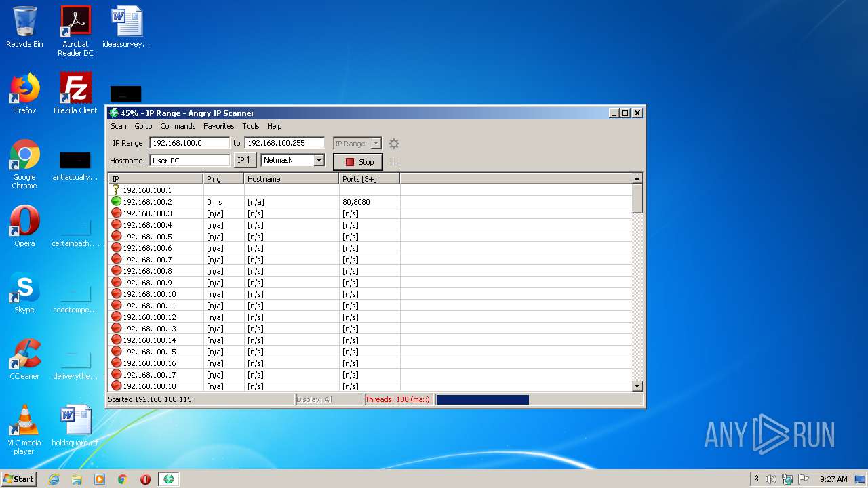Image resolution: width=868 pixels, height=488 pixels.
Task: Open Skype desktop icon
Action: (x=24, y=293)
